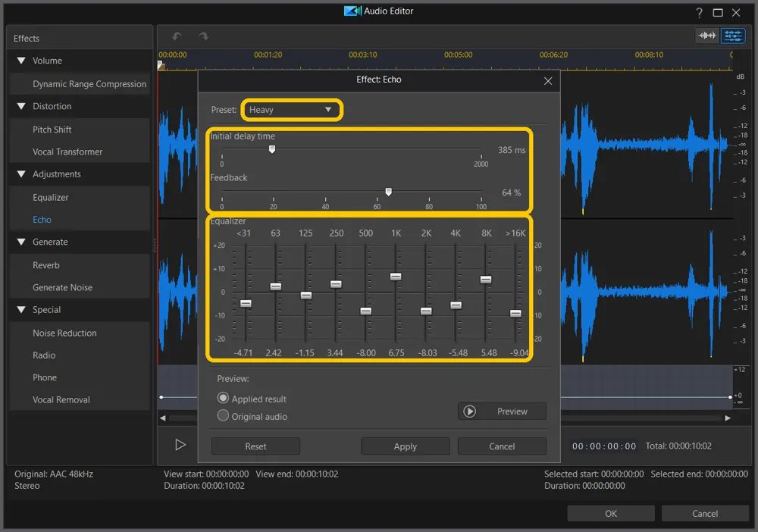This screenshot has width=758, height=532.
Task: Click the Total: 00:00:10:02 readout
Action: 678,446
